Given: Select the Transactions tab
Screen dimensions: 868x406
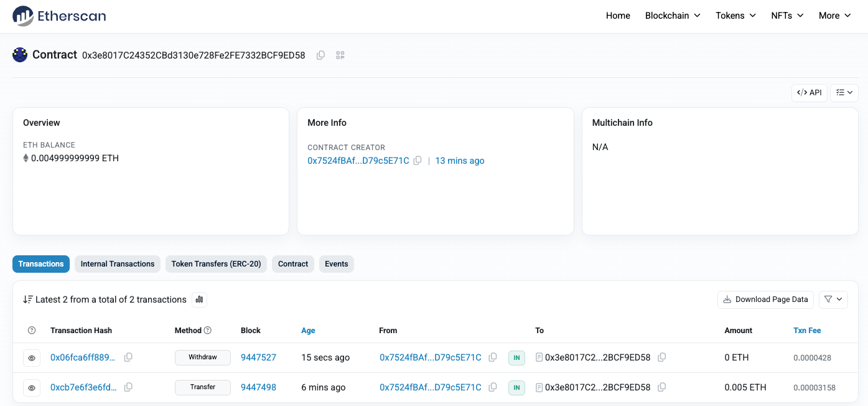Looking at the screenshot, I should [41, 264].
